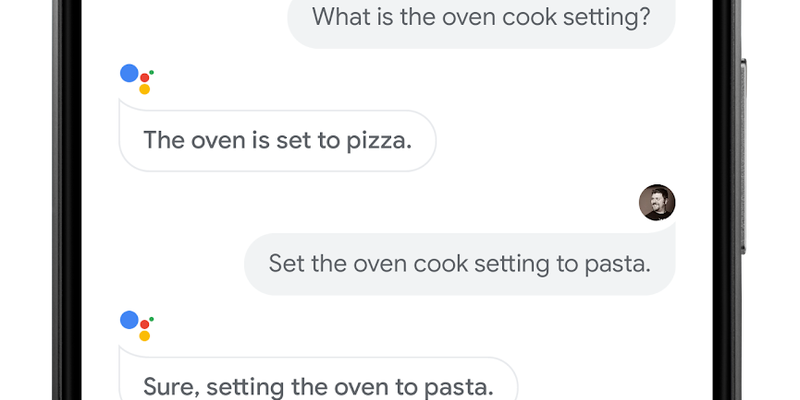Click red dot of upper Assistant logo
This screenshot has width=800, height=400.
click(145, 76)
